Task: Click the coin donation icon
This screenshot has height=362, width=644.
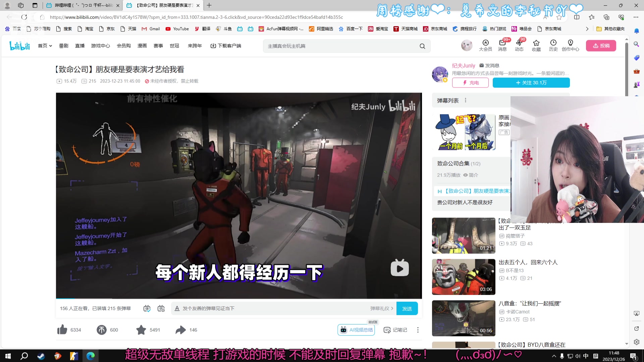Action: 102,330
